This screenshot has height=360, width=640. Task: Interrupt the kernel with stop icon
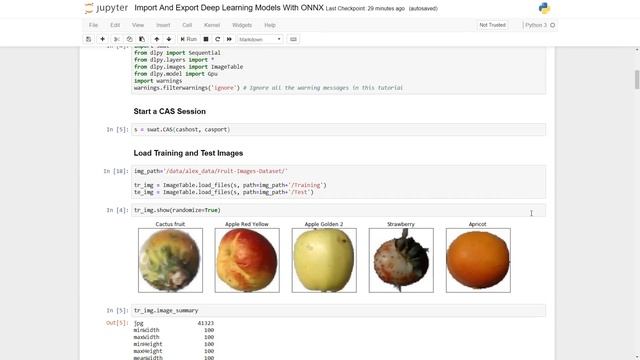coord(206,39)
